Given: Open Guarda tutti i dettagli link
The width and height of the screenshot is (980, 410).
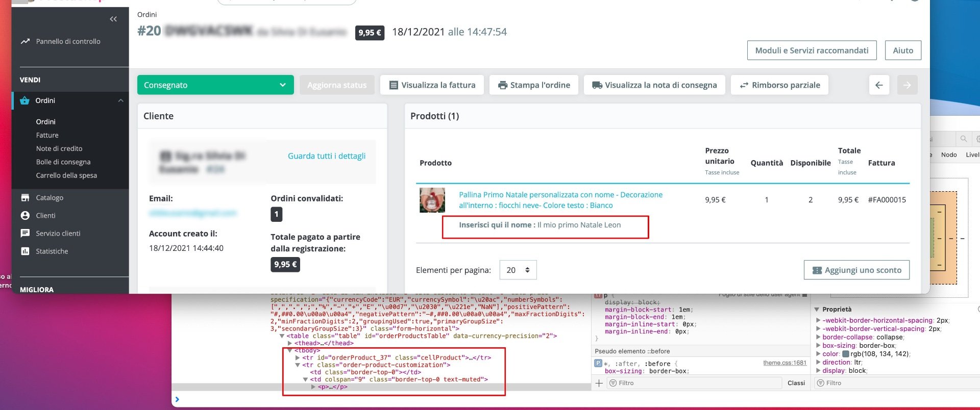Looking at the screenshot, I should click(327, 156).
